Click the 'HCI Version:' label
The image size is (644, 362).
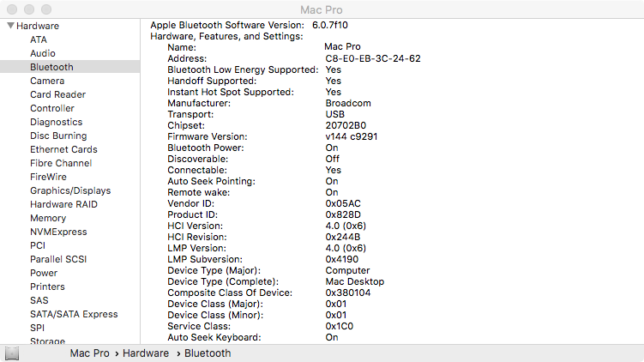tap(196, 226)
